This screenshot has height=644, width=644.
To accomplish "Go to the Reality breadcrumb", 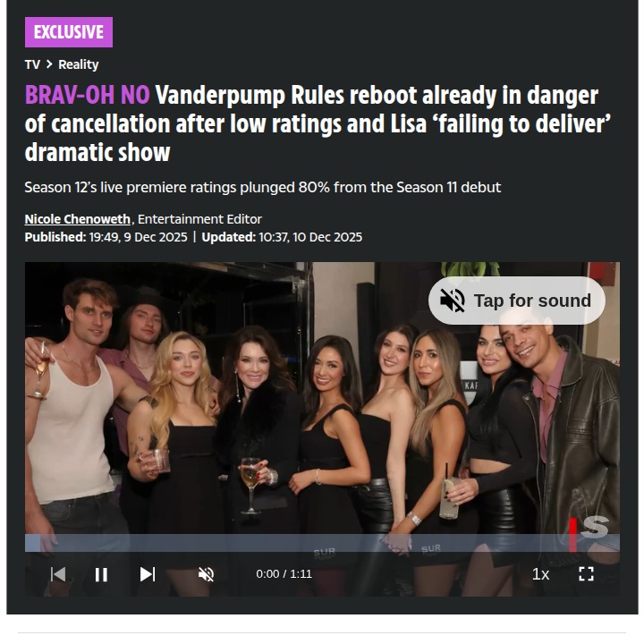I will (x=79, y=64).
